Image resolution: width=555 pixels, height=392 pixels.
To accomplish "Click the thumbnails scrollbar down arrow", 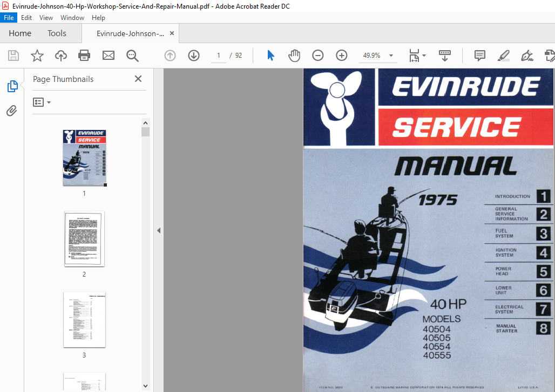I will click(145, 386).
